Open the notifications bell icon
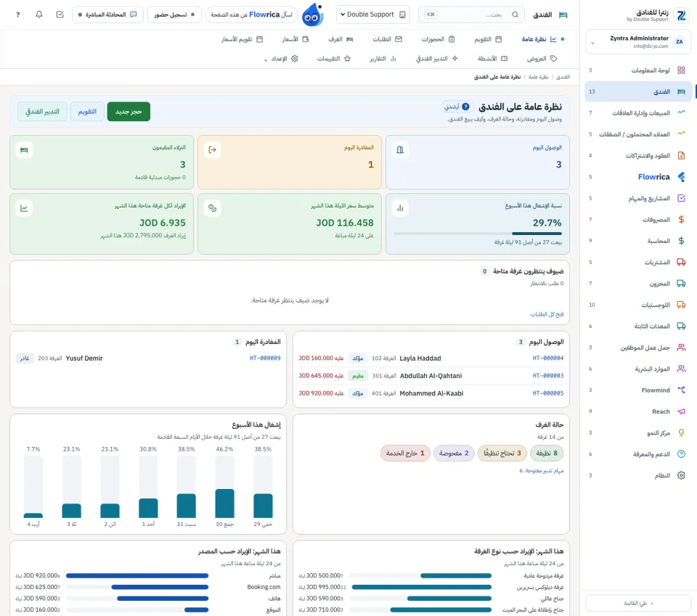Image resolution: width=697 pixels, height=616 pixels. [38, 15]
